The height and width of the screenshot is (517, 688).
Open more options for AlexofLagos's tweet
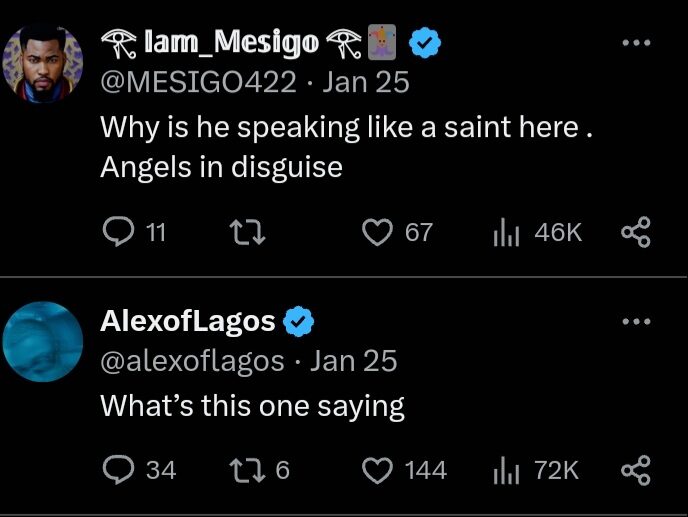tap(636, 322)
